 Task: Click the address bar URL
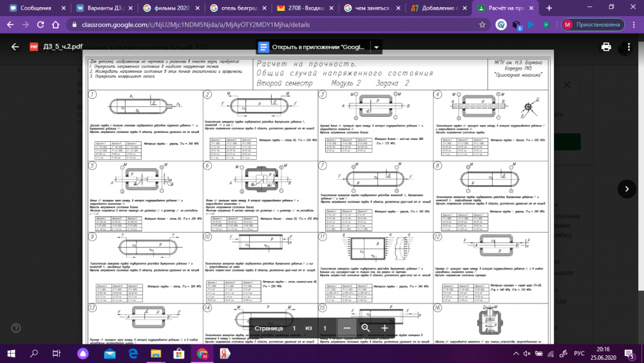point(258,25)
